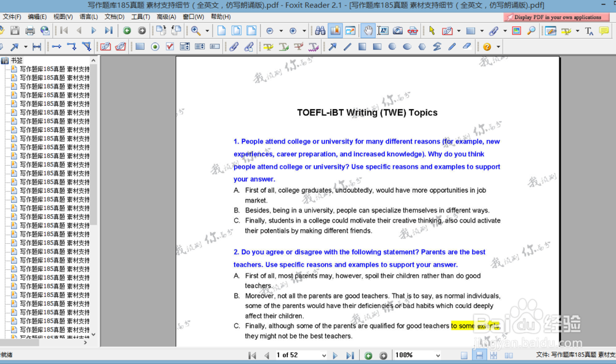Go to next page in top toolbar
616x364 pixels.
pyautogui.click(x=94, y=31)
